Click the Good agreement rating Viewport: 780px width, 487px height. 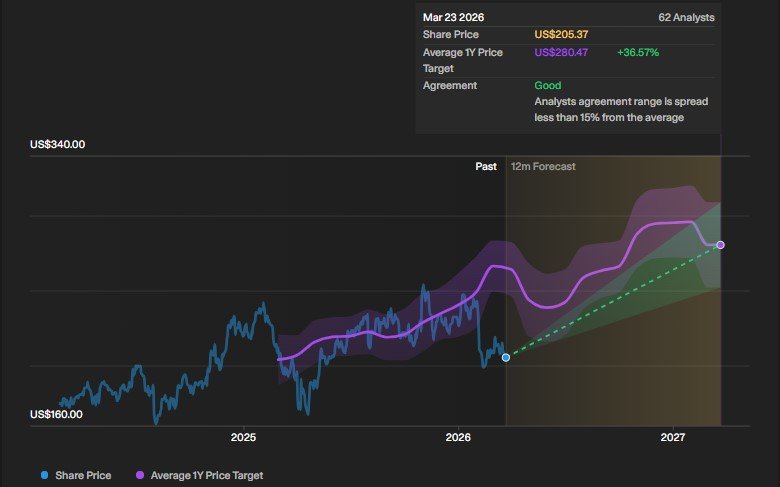point(546,86)
